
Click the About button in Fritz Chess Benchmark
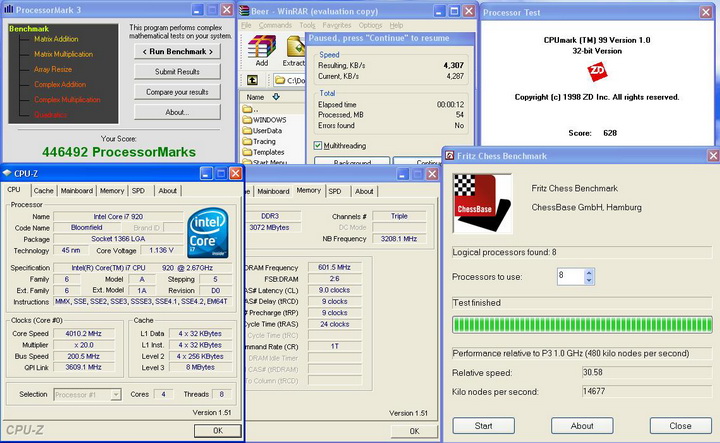(x=582, y=426)
